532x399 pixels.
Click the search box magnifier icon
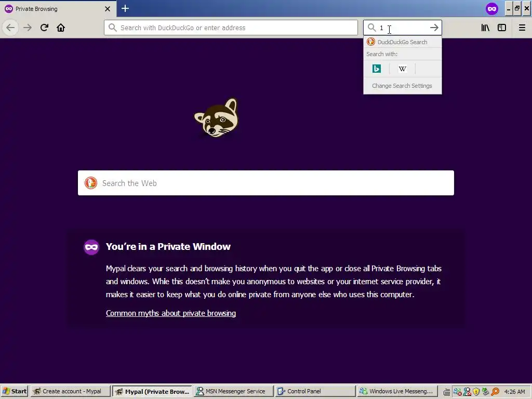coord(371,28)
